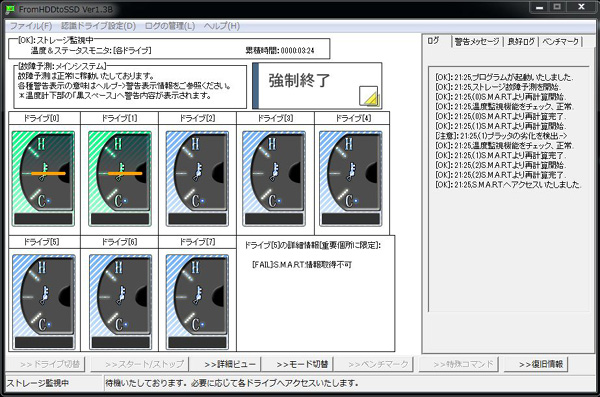600x397 pixels.
Task: Open the 認識ドライブ設定(D) menu
Action: 98,26
